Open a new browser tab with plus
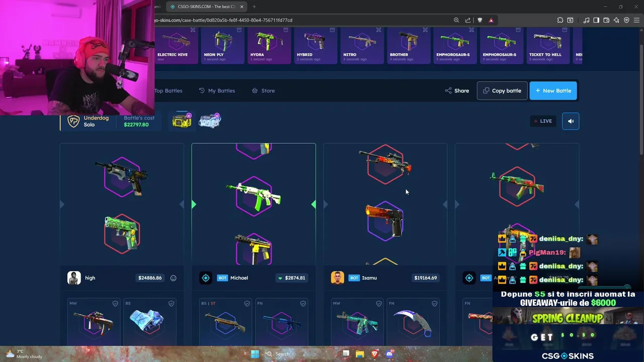Viewport: 644px width, 362px height. [x=254, y=7]
